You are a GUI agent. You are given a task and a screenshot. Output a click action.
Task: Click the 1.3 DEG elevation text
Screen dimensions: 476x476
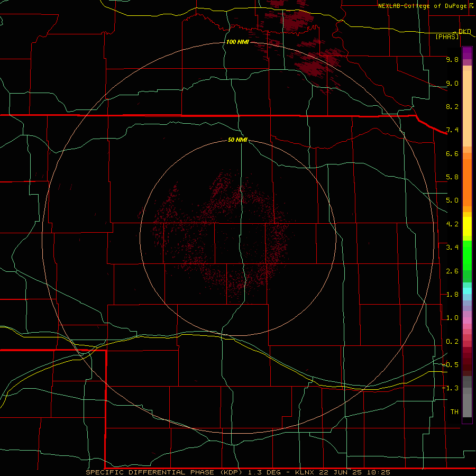coord(265,472)
